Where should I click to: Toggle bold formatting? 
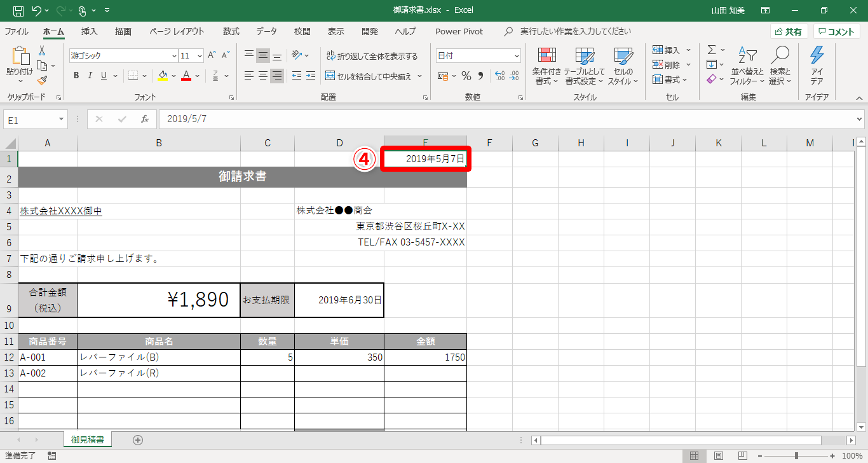tap(76, 76)
